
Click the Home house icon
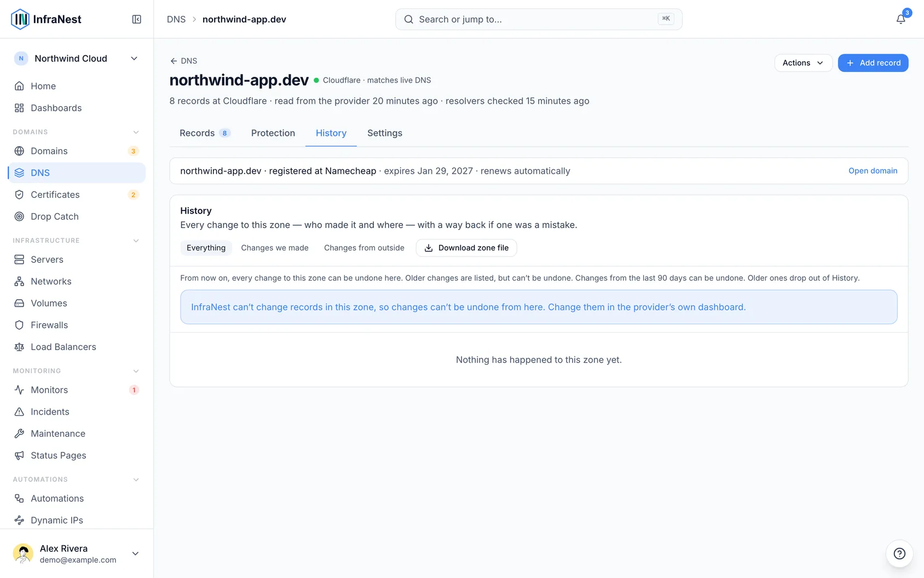click(19, 86)
